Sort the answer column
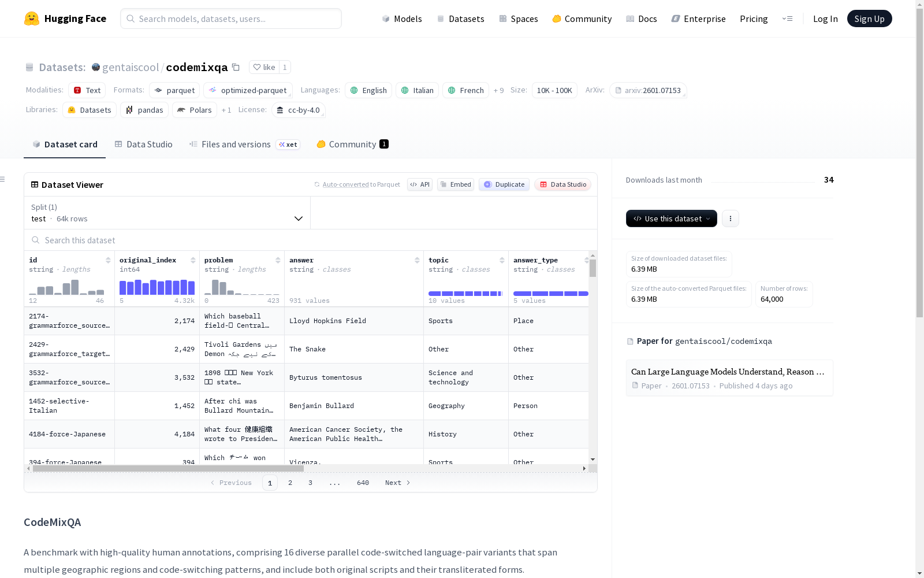924x578 pixels. click(x=417, y=260)
